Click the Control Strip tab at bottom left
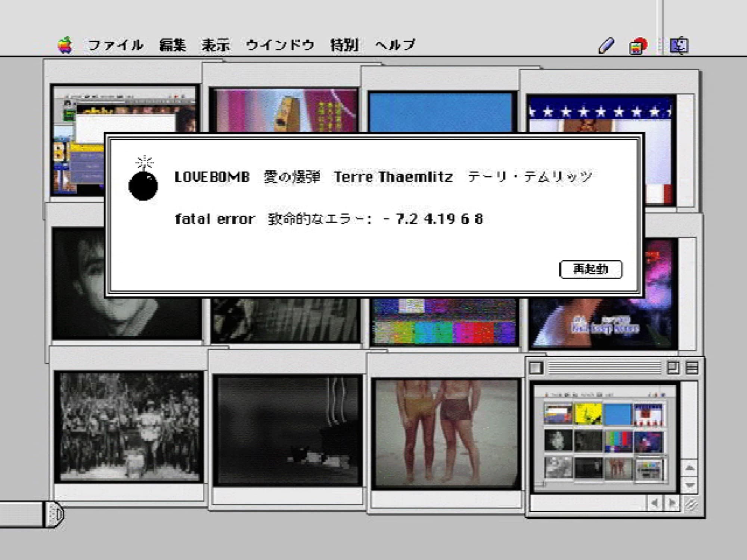This screenshot has height=560, width=747. [x=55, y=514]
